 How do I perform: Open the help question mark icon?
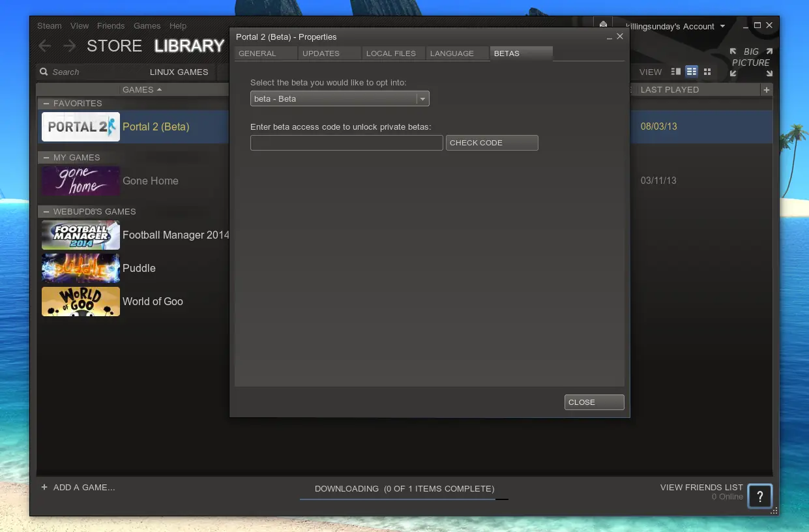tap(759, 496)
